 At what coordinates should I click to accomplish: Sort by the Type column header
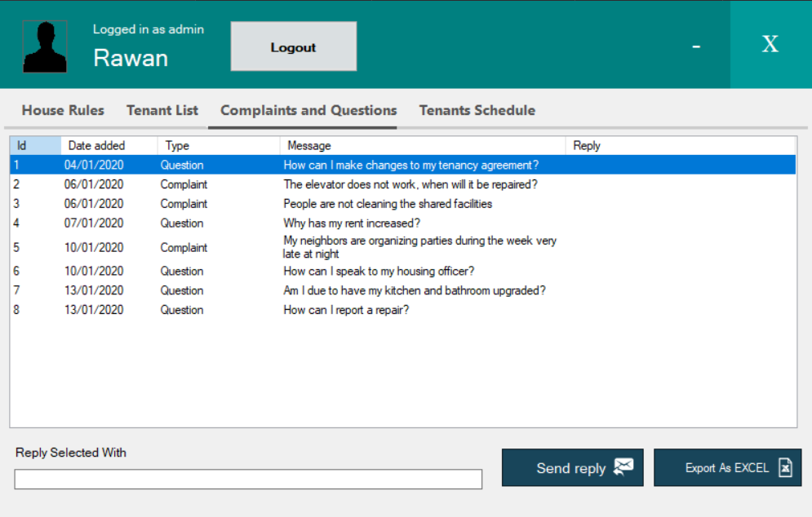click(x=219, y=145)
